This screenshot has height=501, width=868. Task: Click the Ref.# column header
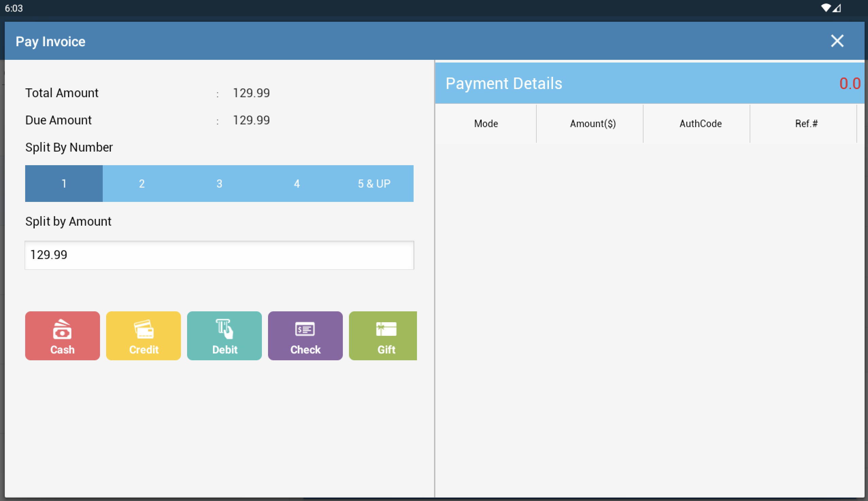[806, 123]
